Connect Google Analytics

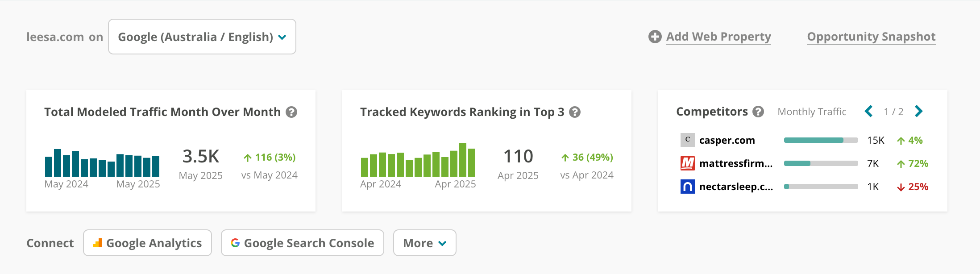[147, 243]
